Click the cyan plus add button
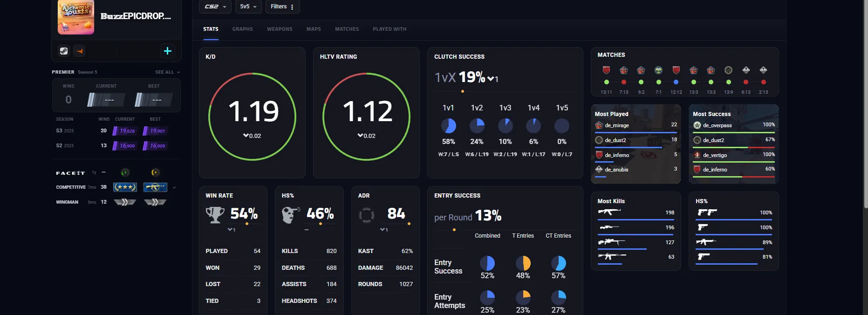The image size is (868, 315). (168, 51)
